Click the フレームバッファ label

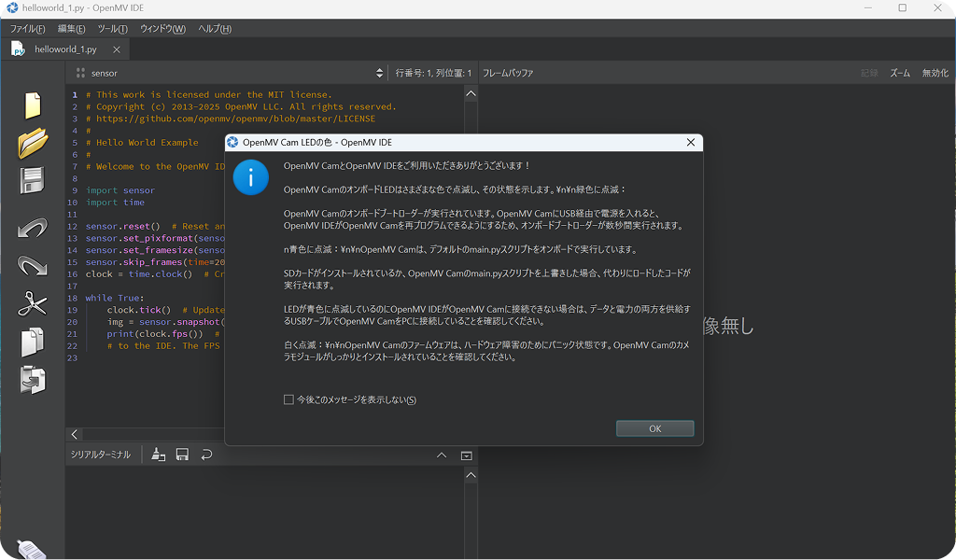coord(508,73)
